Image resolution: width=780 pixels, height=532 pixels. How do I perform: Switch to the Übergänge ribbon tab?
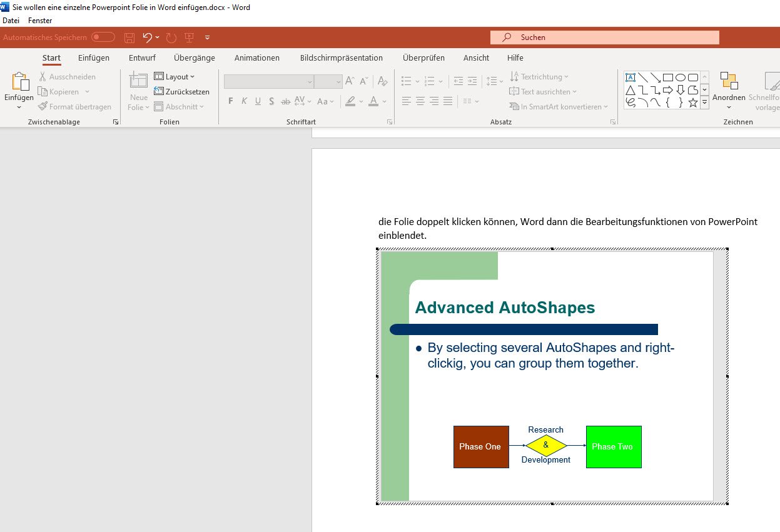click(x=194, y=58)
